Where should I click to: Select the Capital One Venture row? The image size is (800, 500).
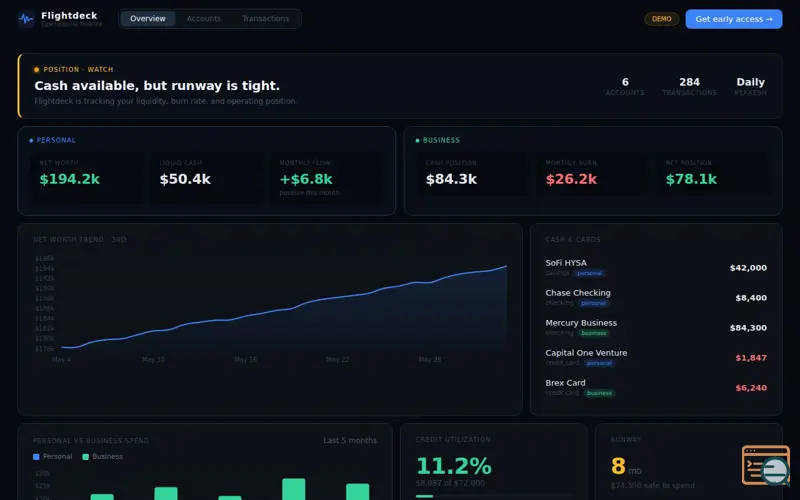click(656, 358)
